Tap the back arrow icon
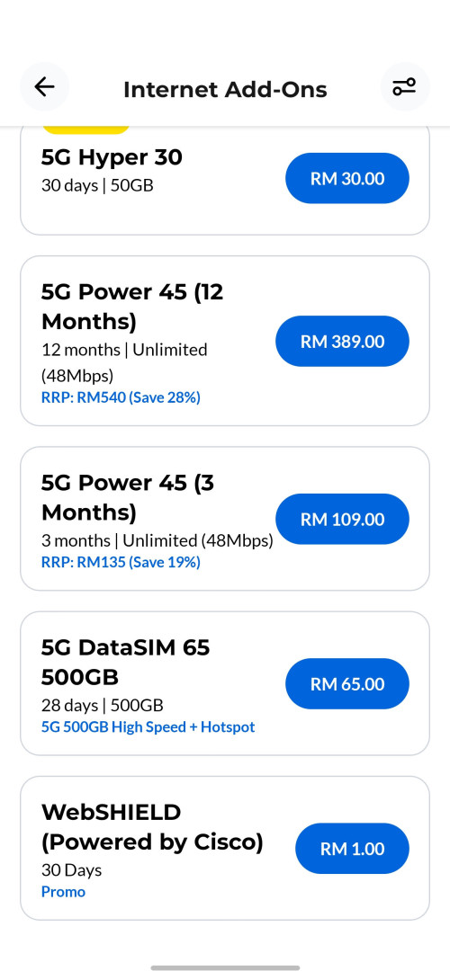The width and height of the screenshot is (450, 980). 44,87
